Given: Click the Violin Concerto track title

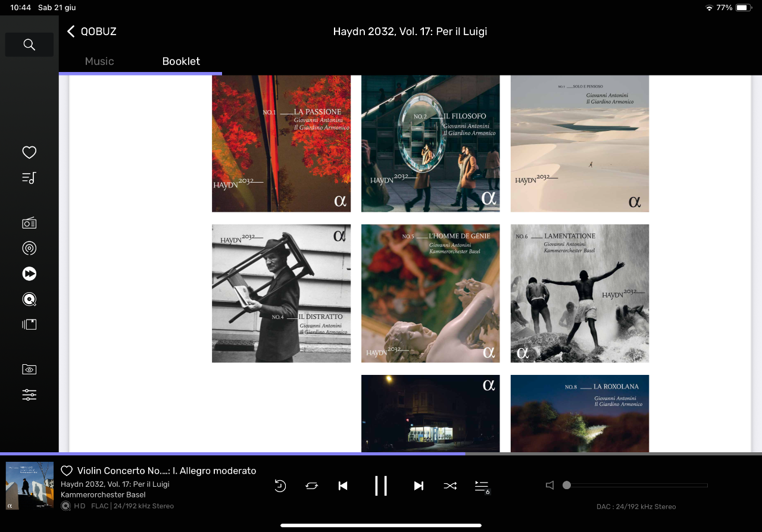Looking at the screenshot, I should click(167, 471).
